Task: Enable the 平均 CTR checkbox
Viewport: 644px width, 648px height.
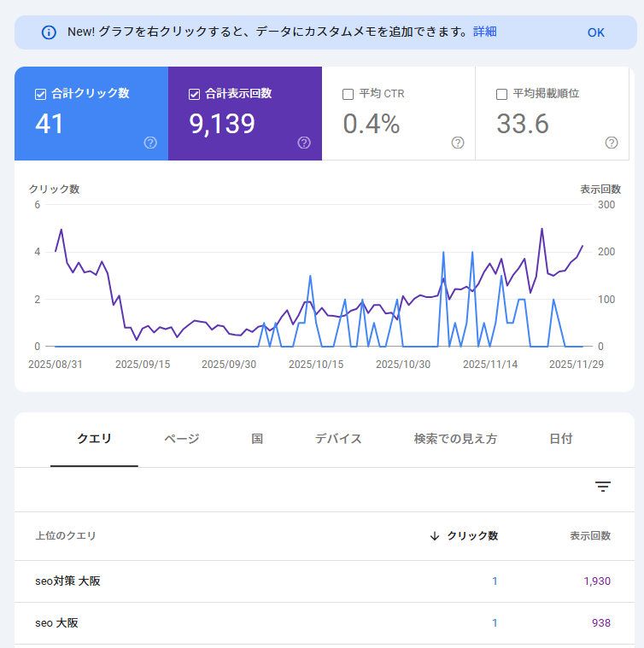Action: tap(348, 94)
